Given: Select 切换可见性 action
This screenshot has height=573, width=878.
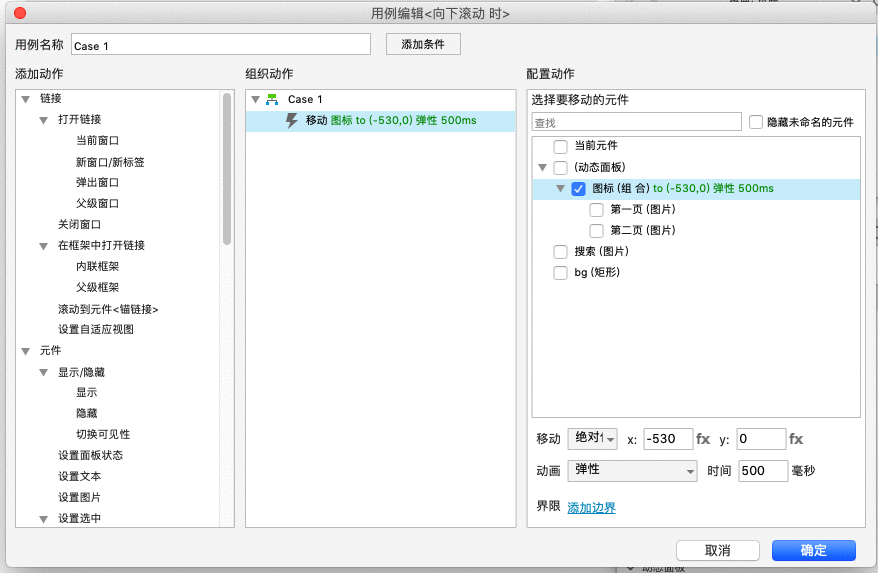Looking at the screenshot, I should pyautogui.click(x=103, y=435).
